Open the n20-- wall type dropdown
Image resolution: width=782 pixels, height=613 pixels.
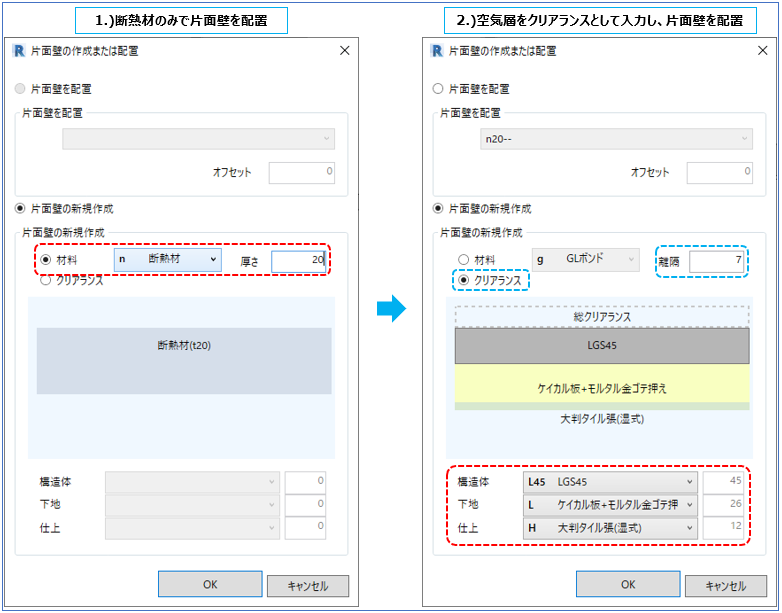616,139
